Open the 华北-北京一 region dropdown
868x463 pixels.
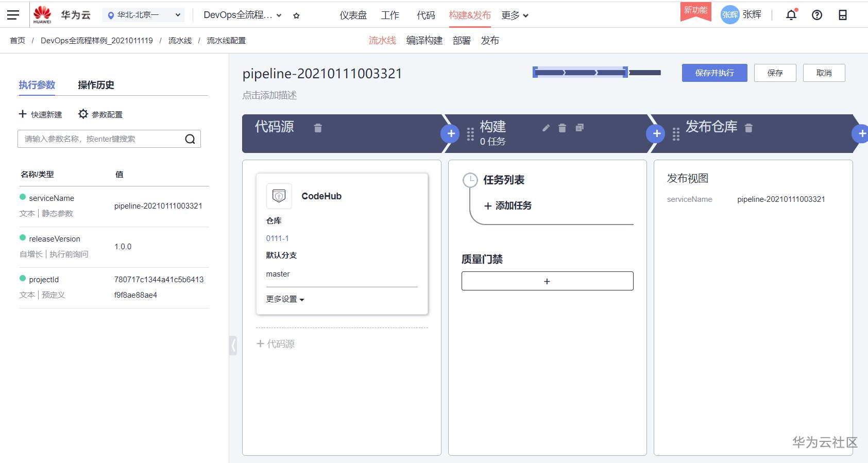[144, 15]
